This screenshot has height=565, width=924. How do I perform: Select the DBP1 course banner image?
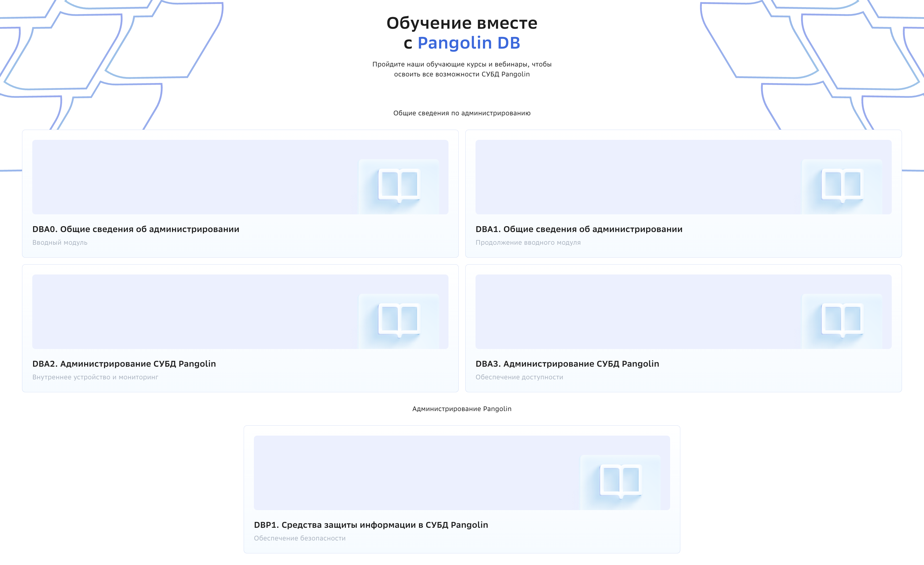pos(462,473)
